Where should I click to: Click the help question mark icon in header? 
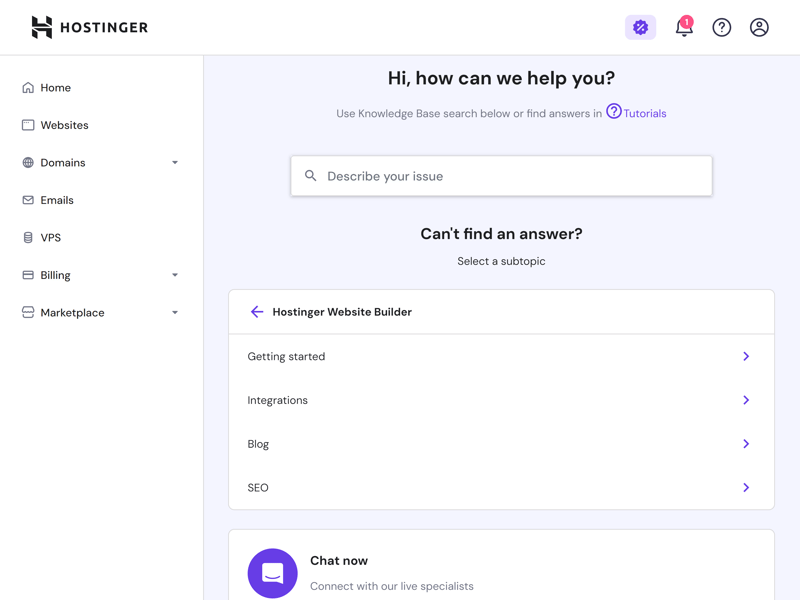coord(721,27)
